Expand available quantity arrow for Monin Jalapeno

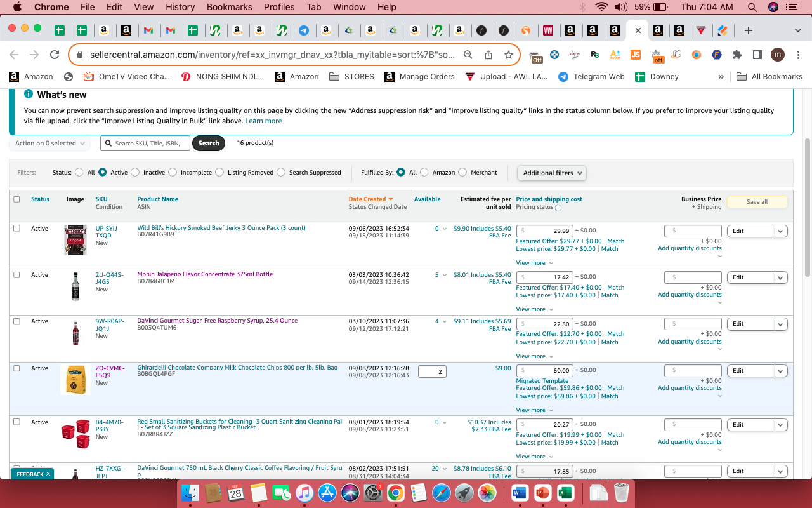(444, 276)
